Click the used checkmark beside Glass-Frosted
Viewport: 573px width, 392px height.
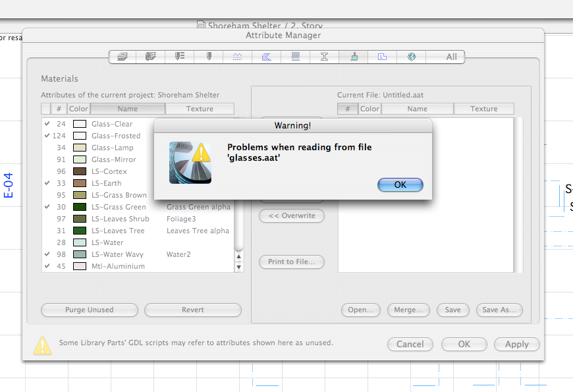click(x=47, y=136)
